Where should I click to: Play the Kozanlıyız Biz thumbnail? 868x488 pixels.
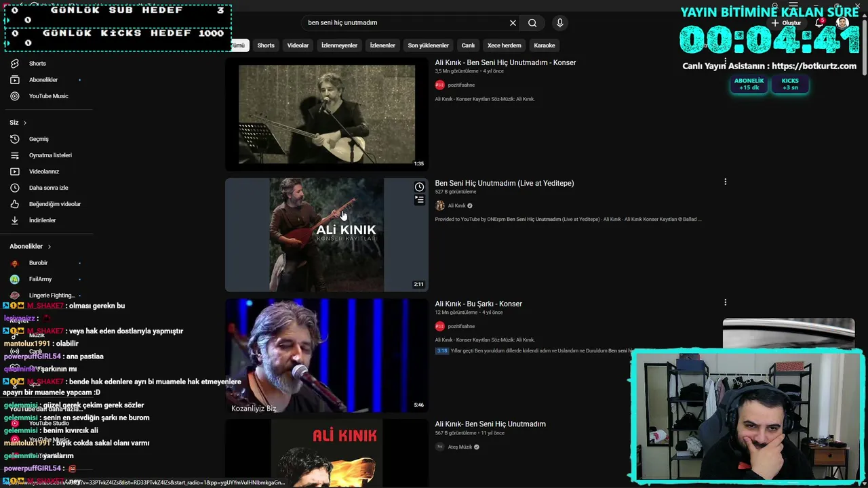(327, 356)
